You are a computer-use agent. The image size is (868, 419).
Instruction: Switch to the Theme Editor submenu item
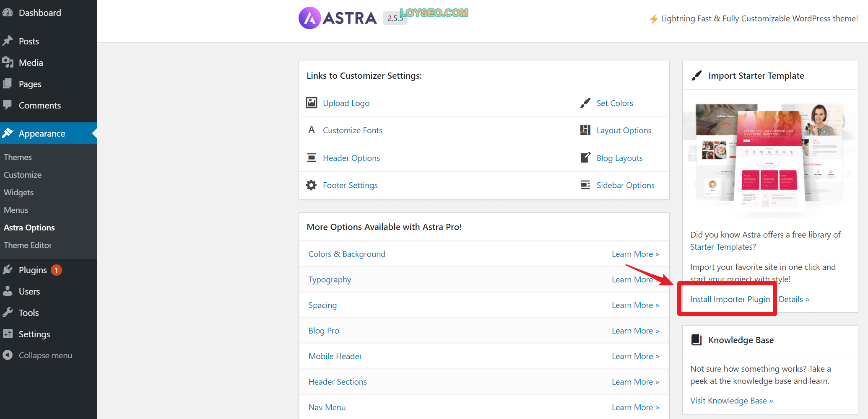(28, 245)
